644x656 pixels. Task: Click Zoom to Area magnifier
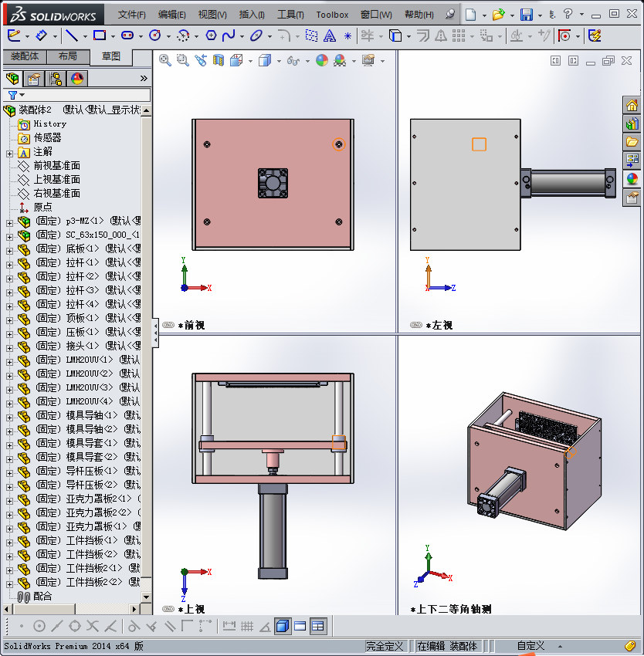[182, 61]
